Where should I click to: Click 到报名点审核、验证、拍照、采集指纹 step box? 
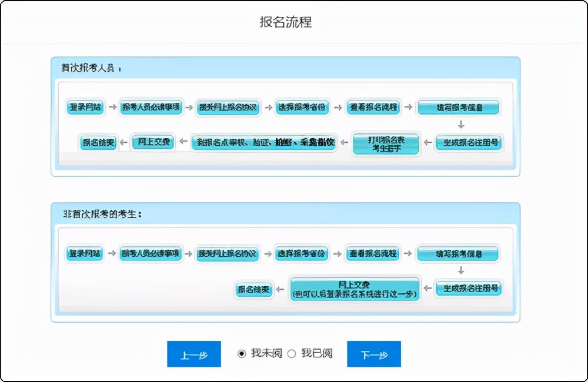[x=264, y=142]
